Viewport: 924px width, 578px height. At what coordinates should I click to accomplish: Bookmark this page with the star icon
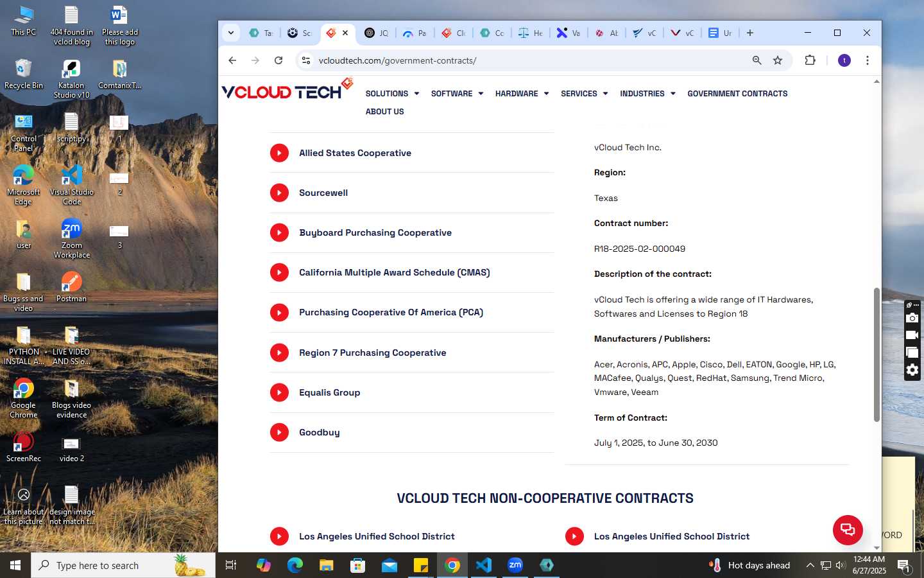tap(778, 60)
